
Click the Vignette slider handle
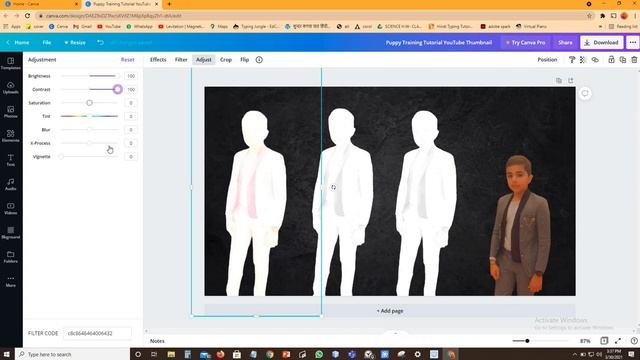61,157
